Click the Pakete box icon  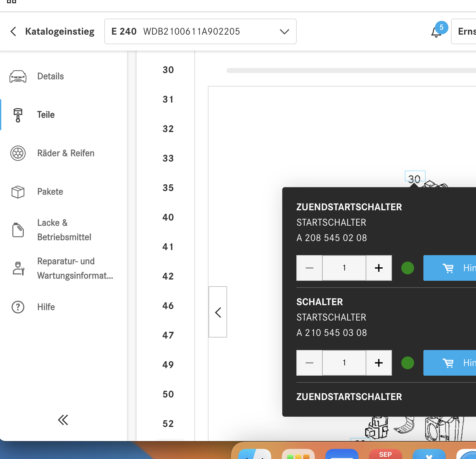pos(18,192)
